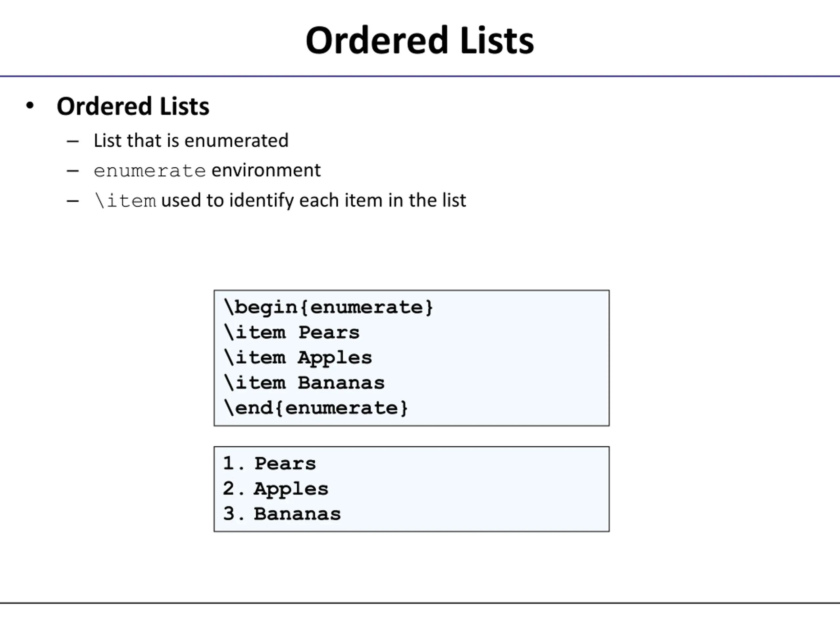840x630 pixels.
Task: Click the round bullet before Ordered Lists
Action: pos(30,106)
